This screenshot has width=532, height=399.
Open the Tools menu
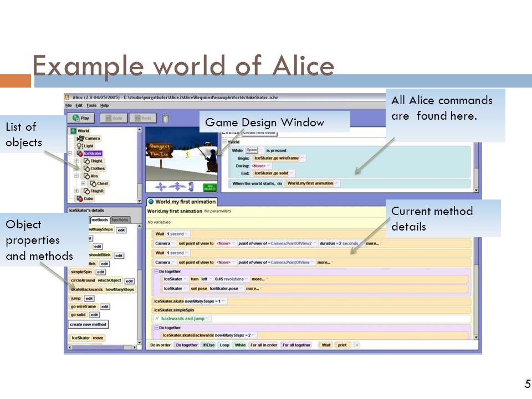pyautogui.click(x=91, y=105)
